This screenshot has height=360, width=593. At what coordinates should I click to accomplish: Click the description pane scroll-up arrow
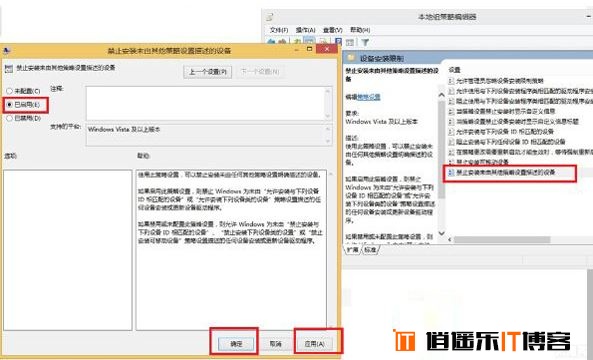coord(441,95)
